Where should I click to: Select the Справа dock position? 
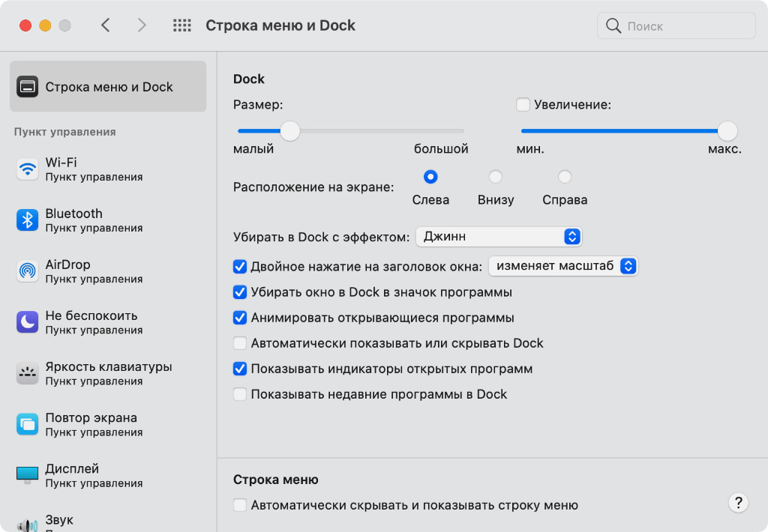pos(565,178)
